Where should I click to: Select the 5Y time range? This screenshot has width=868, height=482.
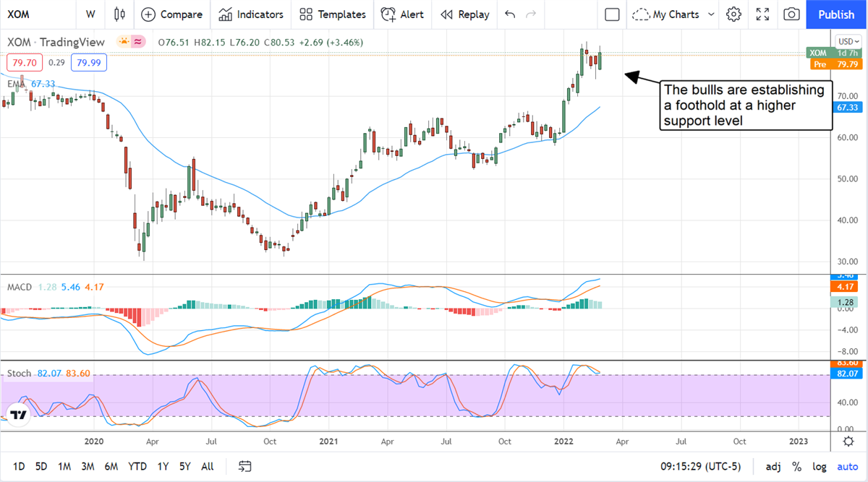pos(185,466)
